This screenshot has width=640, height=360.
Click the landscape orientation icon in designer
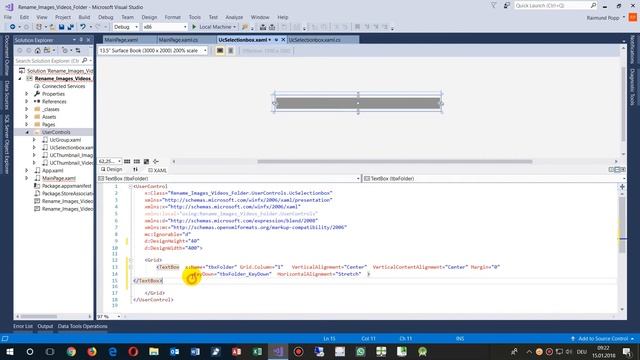[x=220, y=51]
